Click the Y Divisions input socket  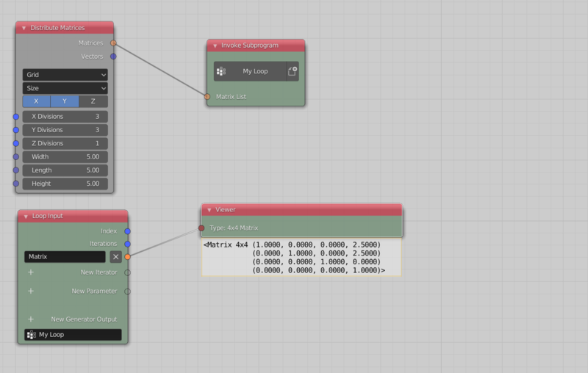click(x=15, y=130)
